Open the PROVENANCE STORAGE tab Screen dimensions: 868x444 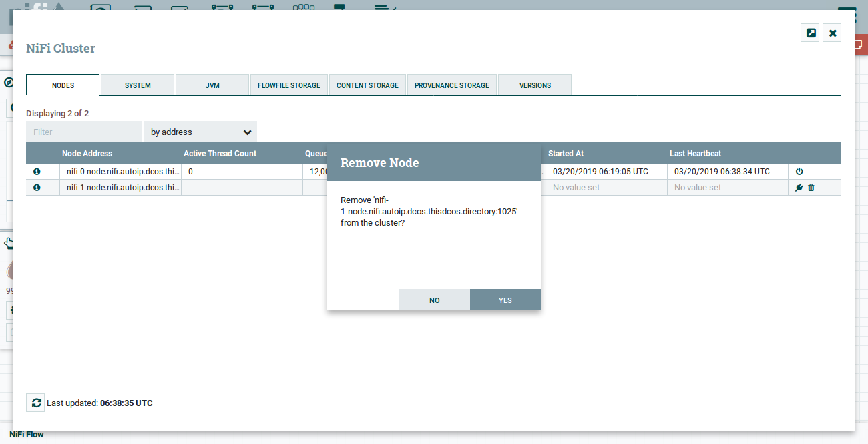point(452,85)
